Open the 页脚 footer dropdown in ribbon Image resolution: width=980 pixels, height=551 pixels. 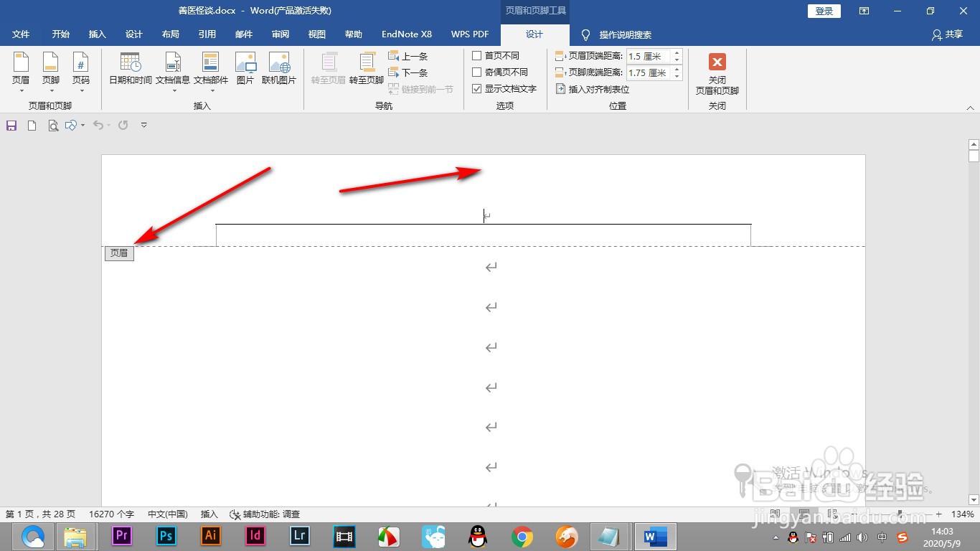[x=50, y=72]
